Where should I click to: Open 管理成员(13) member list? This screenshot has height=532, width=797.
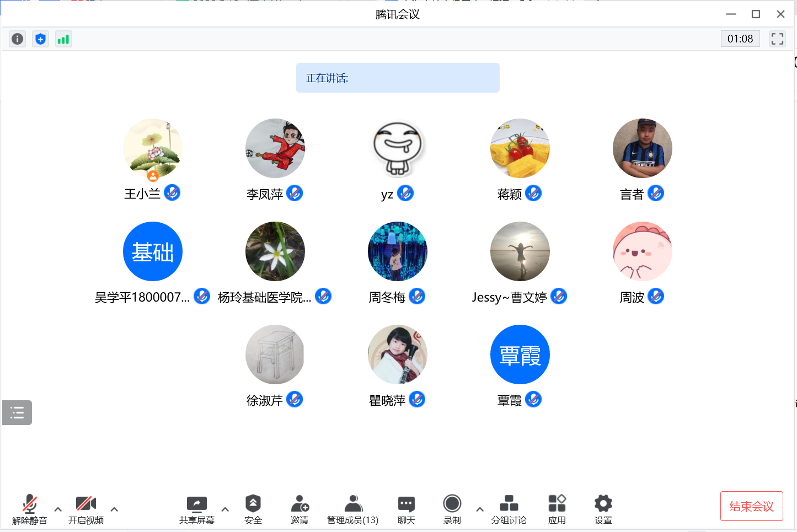[353, 509]
